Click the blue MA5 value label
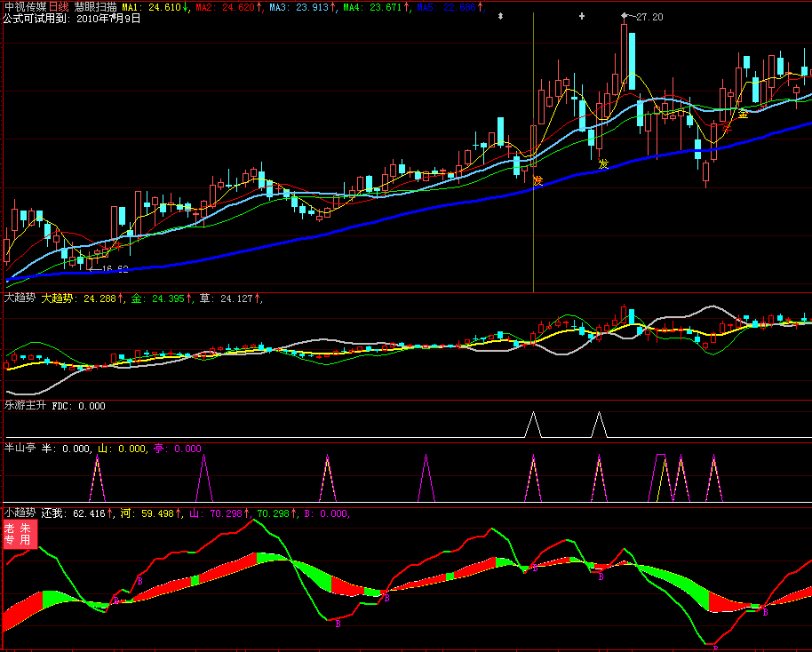 point(450,6)
